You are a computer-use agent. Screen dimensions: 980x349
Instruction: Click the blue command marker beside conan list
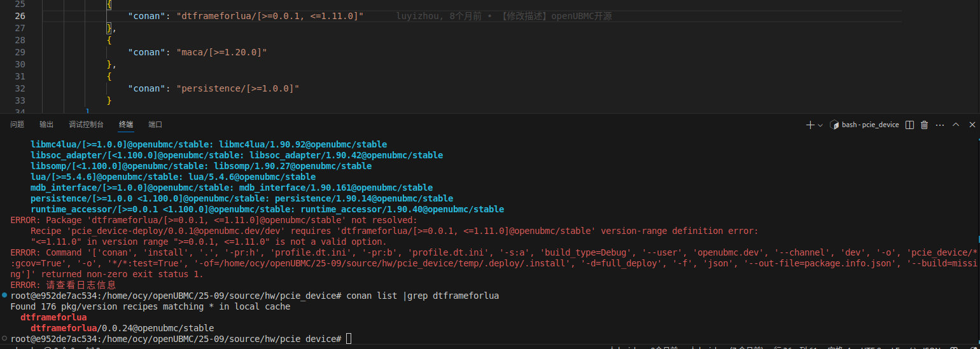[5, 296]
